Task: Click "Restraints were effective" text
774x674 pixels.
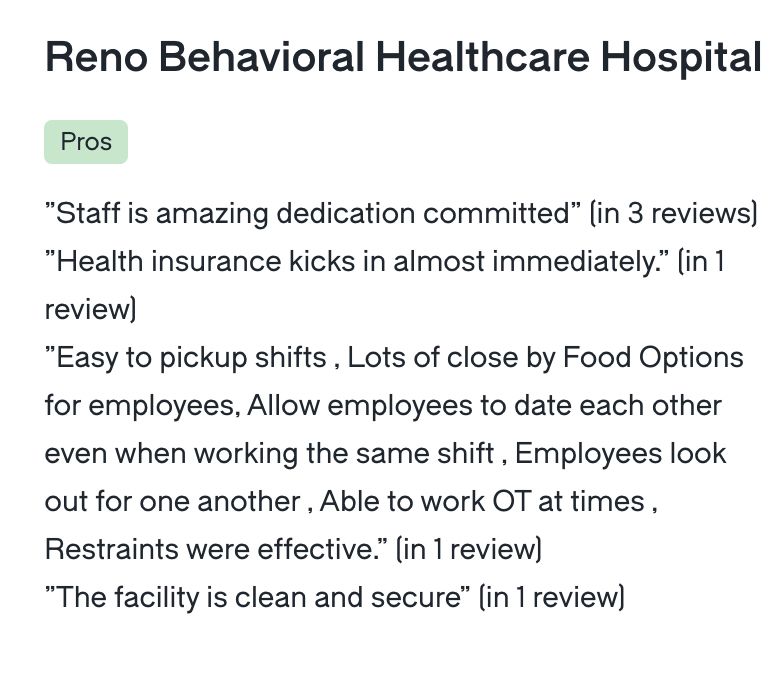Action: [x=211, y=549]
